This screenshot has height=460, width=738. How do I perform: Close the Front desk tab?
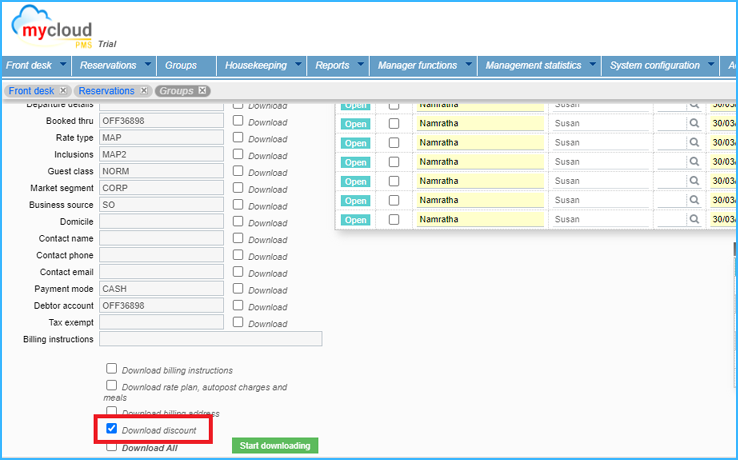(x=65, y=91)
